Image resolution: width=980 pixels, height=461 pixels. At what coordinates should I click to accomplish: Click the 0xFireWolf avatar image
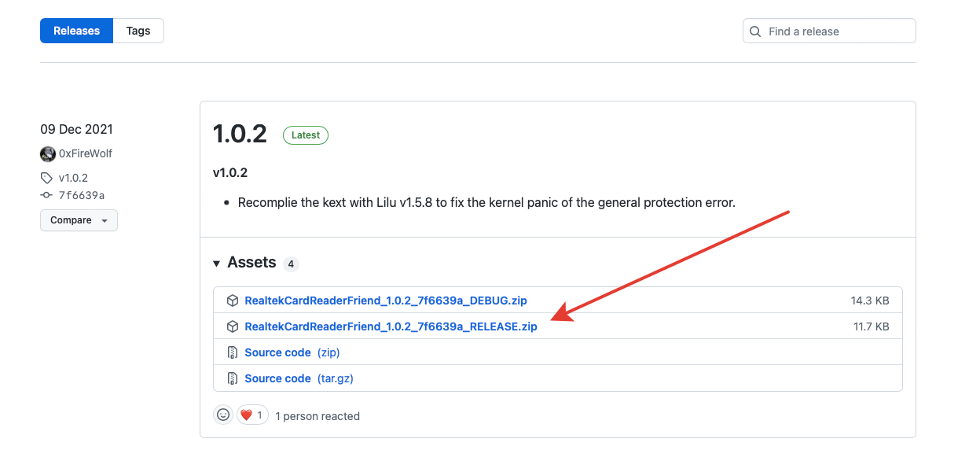click(x=48, y=154)
